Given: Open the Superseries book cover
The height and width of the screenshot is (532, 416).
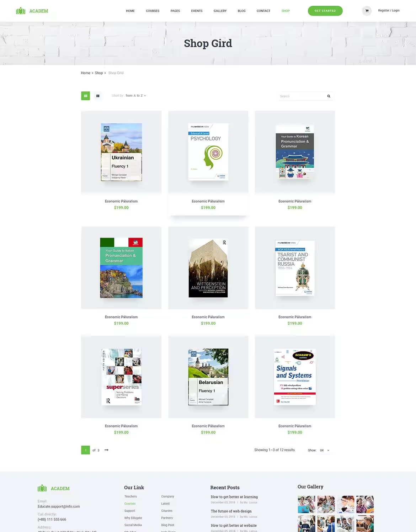Looking at the screenshot, I should (x=121, y=377).
